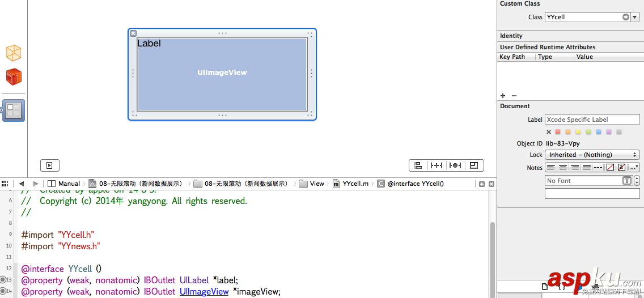This screenshot has width=644, height=298.
Task: Open Resolve Auto Layout Issues menu
Action: click(x=455, y=165)
